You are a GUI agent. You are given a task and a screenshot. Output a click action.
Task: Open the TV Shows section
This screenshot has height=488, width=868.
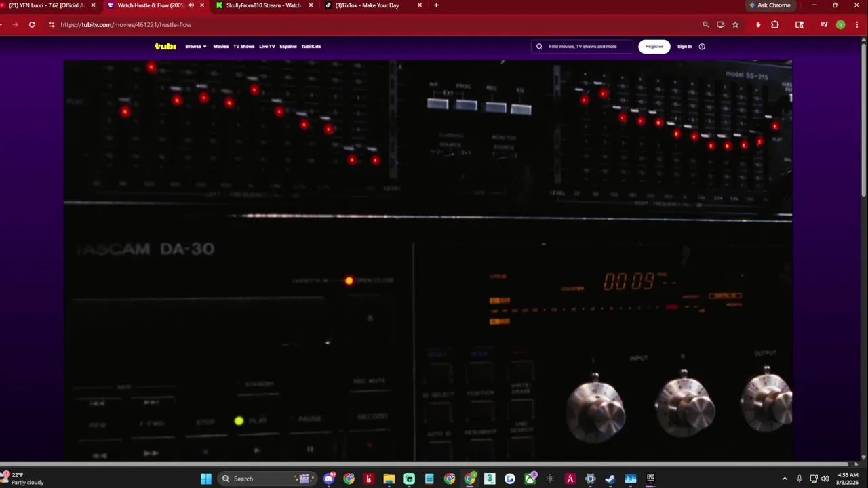tap(243, 47)
